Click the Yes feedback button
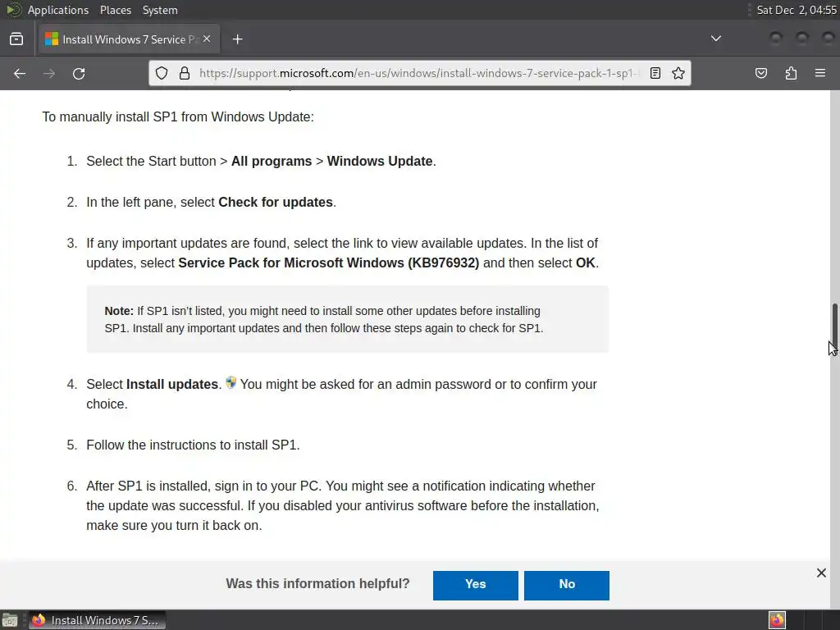Screen dimensions: 840x630 475,585
